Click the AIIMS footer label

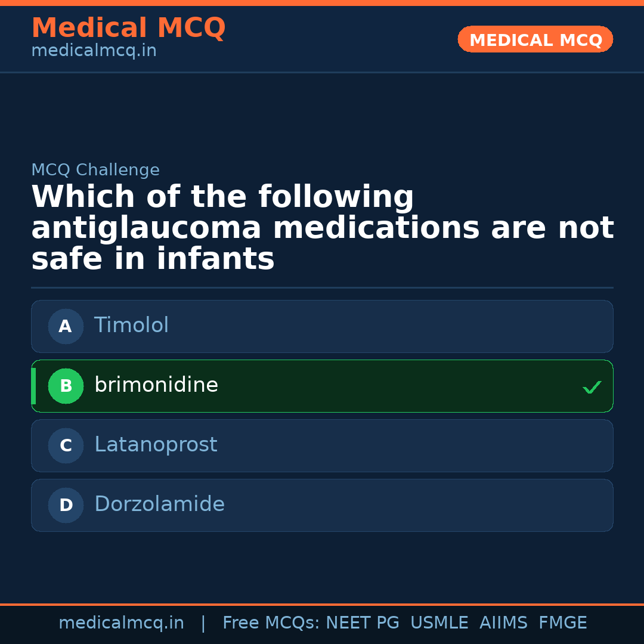pyautogui.click(x=503, y=623)
